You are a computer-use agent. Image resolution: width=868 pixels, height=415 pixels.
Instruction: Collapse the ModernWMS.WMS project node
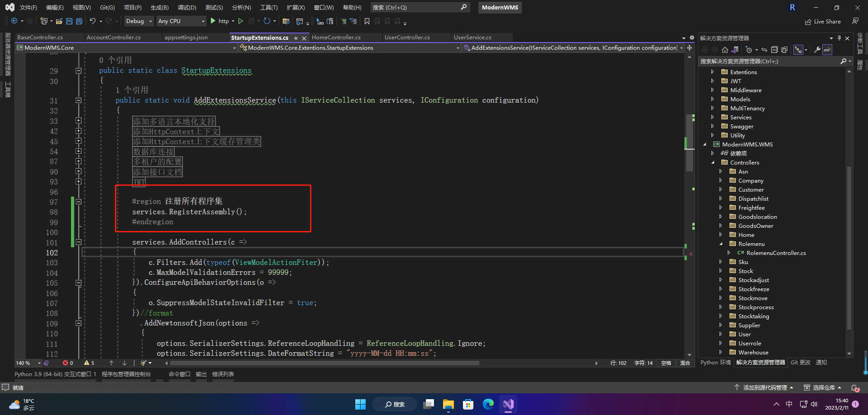click(705, 144)
